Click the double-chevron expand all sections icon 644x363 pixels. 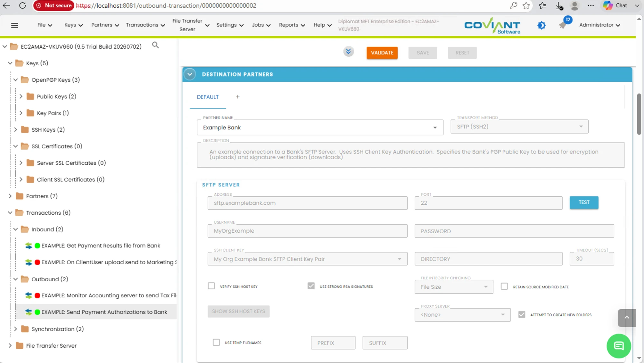click(348, 51)
